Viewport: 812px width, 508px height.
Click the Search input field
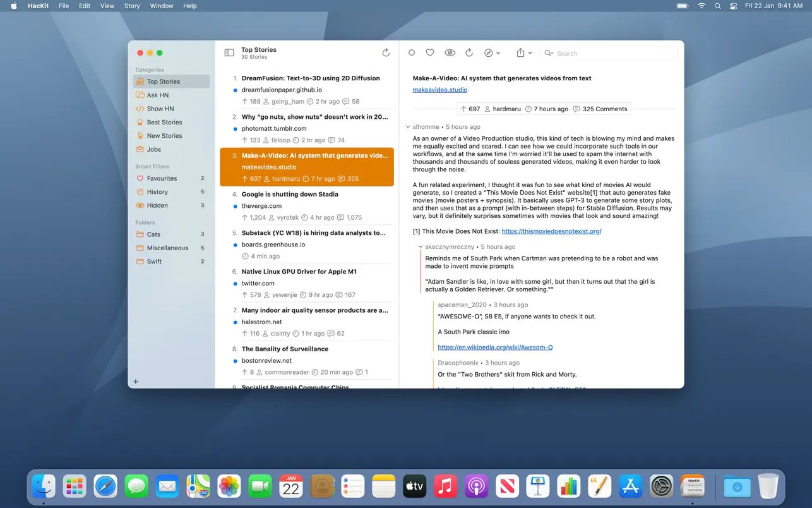[x=606, y=53]
